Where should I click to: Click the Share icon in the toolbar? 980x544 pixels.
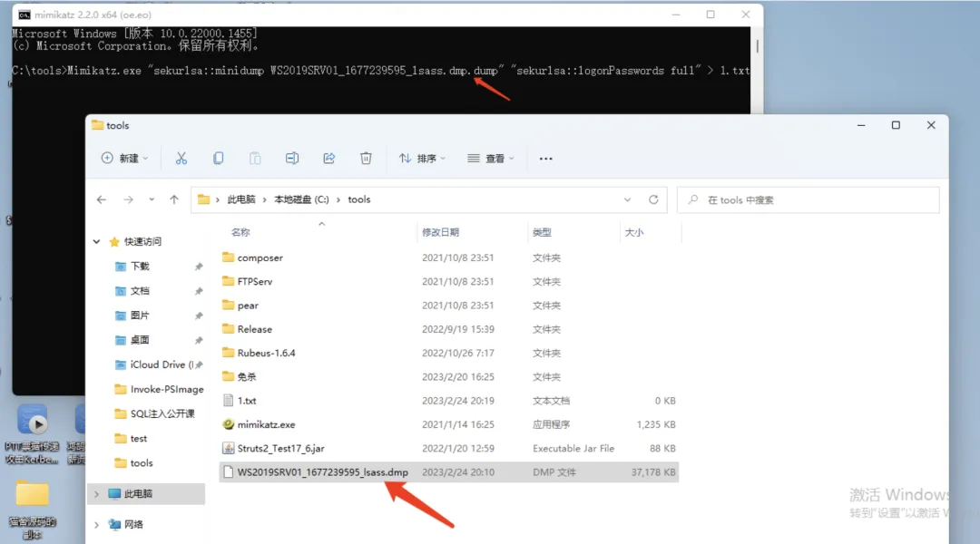[x=328, y=158]
